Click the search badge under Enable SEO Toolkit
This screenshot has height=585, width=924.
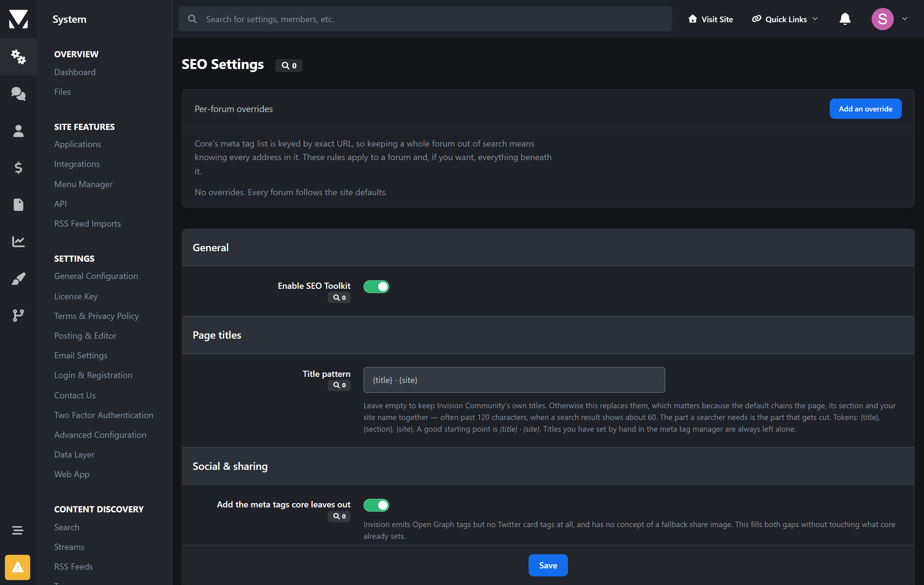pos(339,297)
